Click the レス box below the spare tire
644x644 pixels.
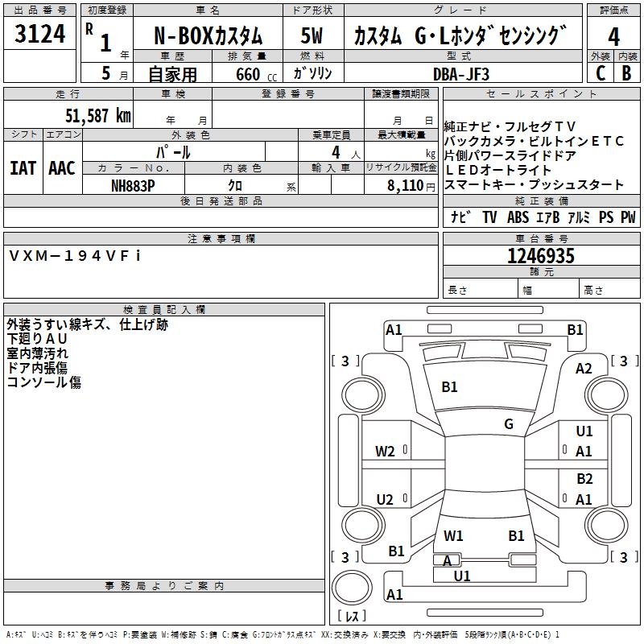pyautogui.click(x=352, y=617)
